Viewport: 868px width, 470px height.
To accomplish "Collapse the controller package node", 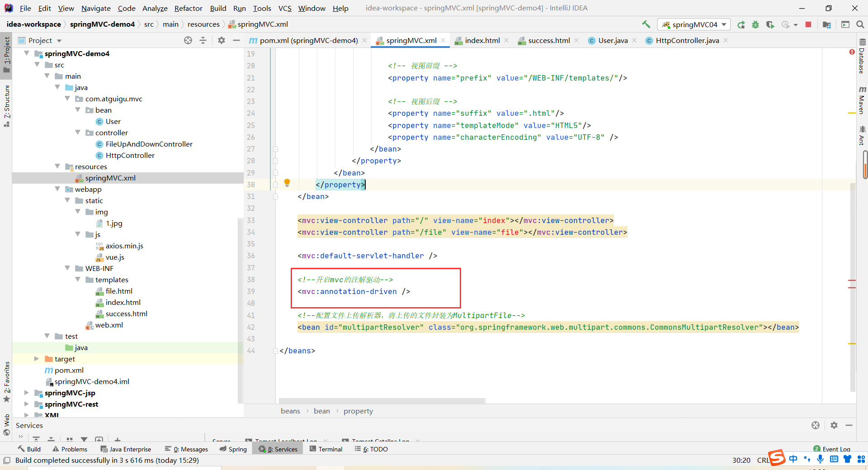I will coord(78,133).
